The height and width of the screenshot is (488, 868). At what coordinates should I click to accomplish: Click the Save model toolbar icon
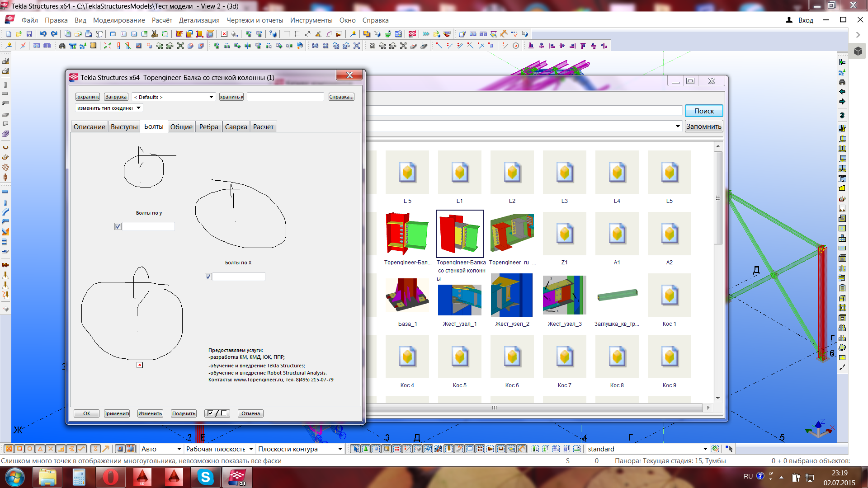(x=29, y=34)
